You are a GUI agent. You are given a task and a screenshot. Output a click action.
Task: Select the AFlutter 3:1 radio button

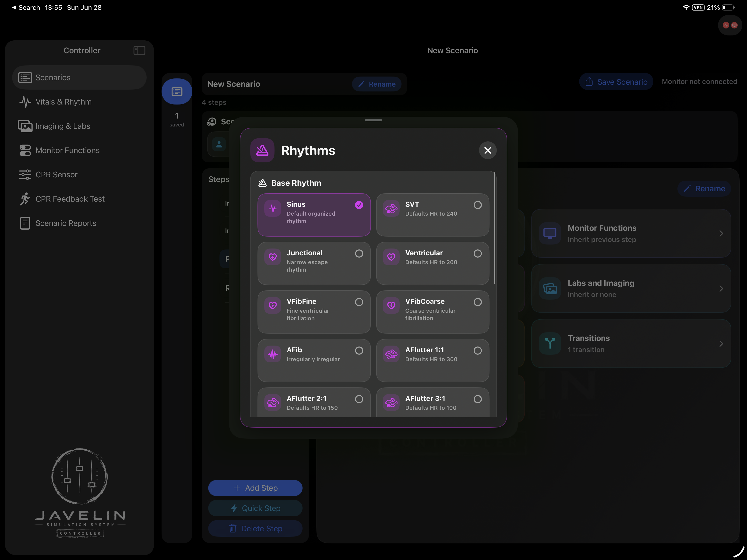point(478,399)
